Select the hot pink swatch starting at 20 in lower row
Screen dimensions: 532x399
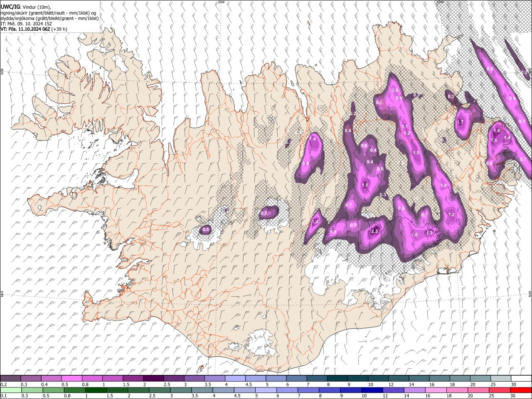pos(478,390)
